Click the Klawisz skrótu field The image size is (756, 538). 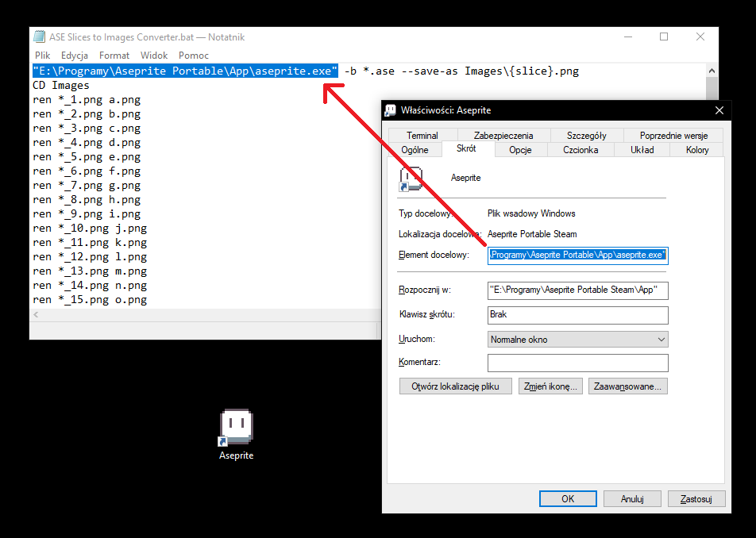click(x=577, y=315)
